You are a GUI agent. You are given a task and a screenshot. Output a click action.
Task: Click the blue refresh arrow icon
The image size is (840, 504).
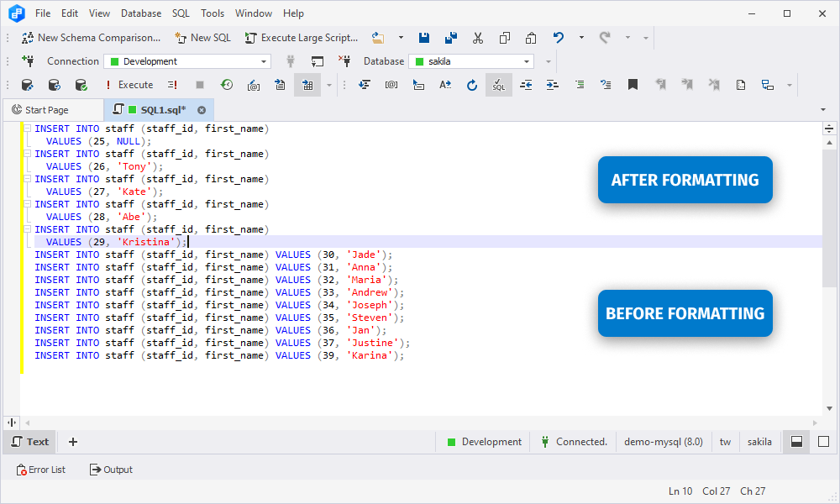point(471,85)
